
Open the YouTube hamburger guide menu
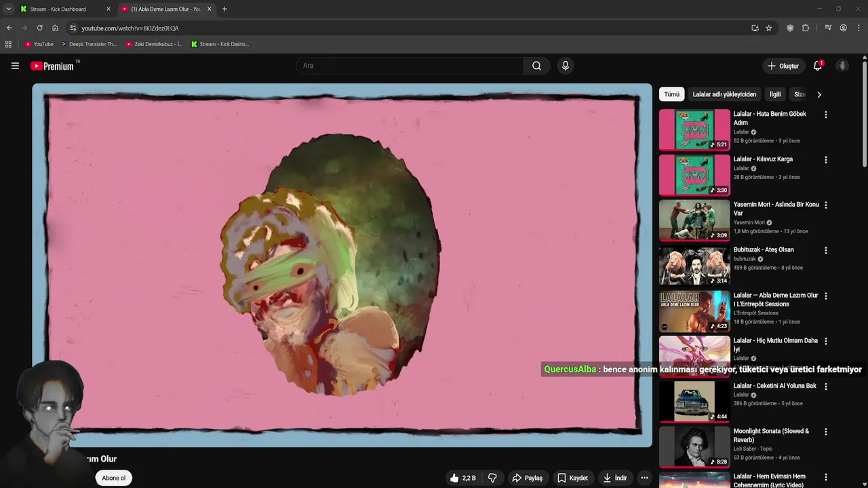(15, 66)
